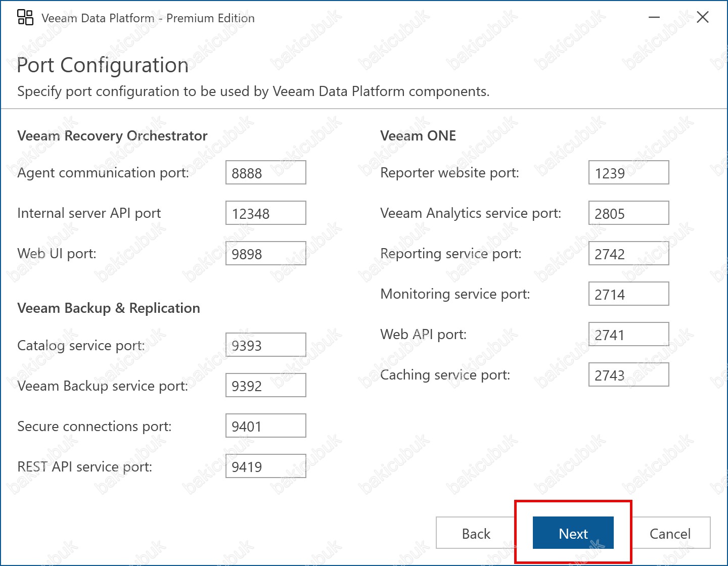728x566 pixels.
Task: Cancel the installation wizard
Action: (x=670, y=533)
